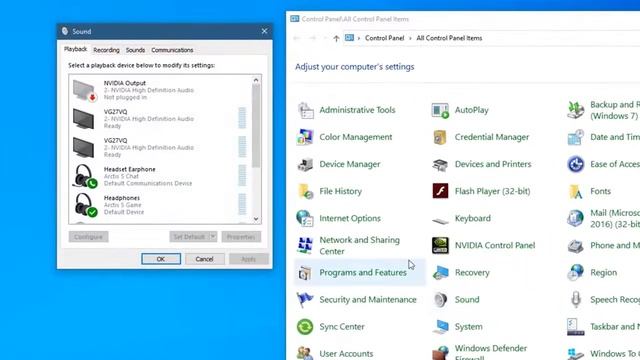640x360 pixels.
Task: Click the Up arrow navigation button
Action: (x=336, y=38)
